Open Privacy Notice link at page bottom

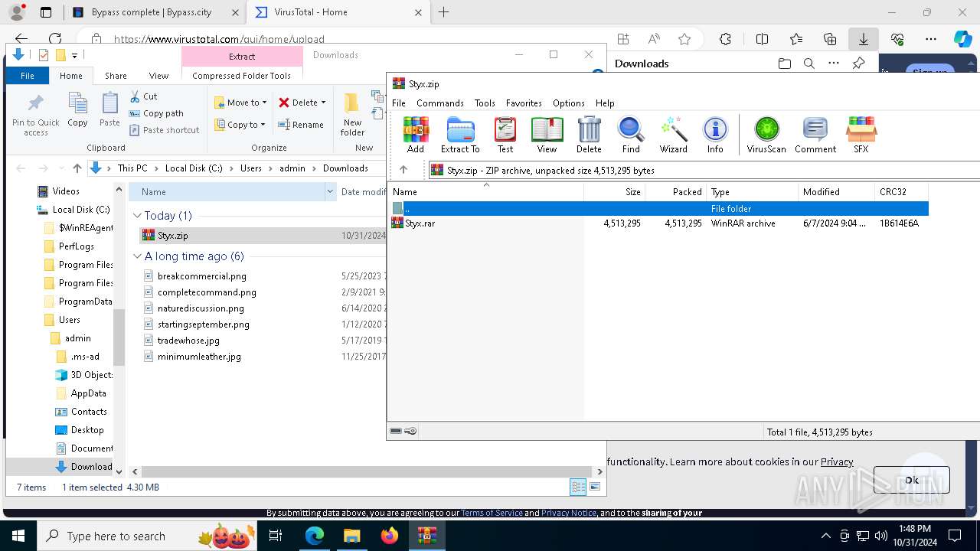569,513
